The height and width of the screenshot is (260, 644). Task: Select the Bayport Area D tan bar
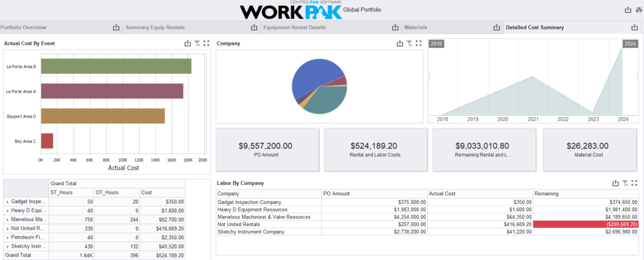(103, 116)
